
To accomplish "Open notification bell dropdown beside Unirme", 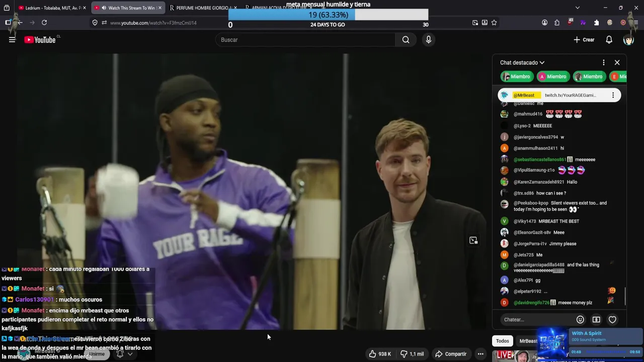I will tap(124, 354).
